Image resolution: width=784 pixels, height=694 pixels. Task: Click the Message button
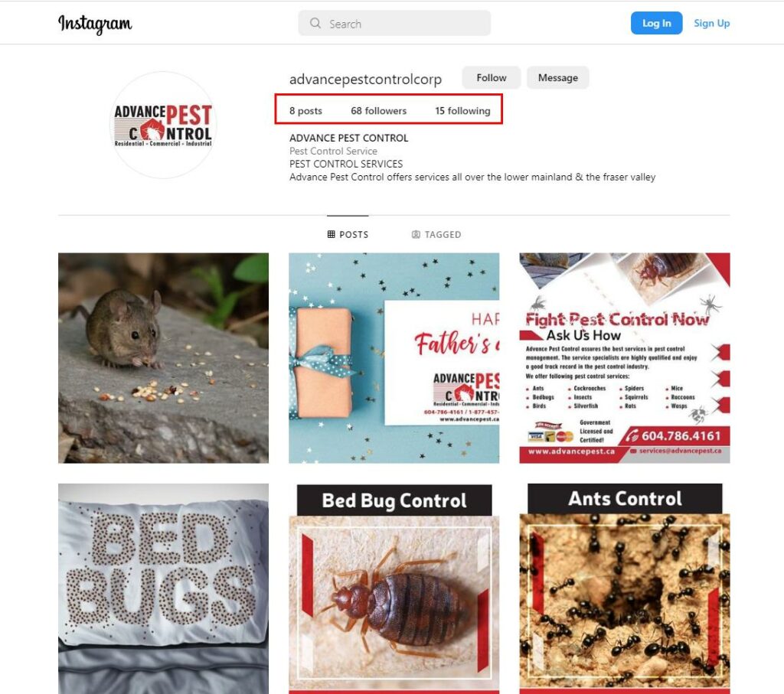(x=557, y=78)
